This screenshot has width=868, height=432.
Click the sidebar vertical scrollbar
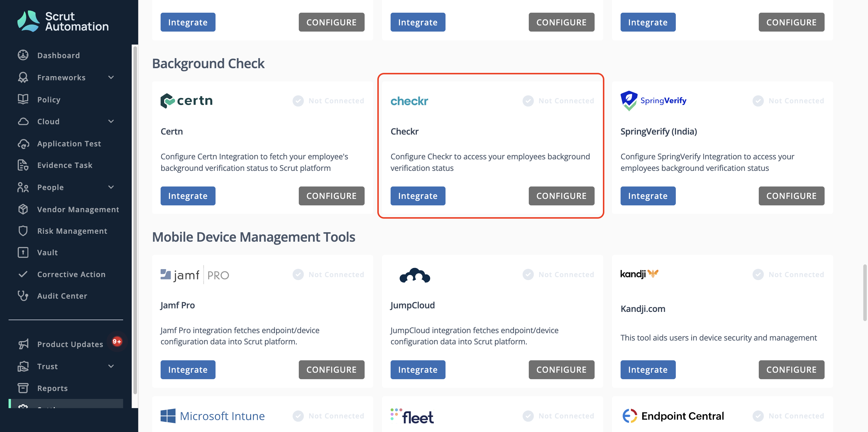(135, 219)
